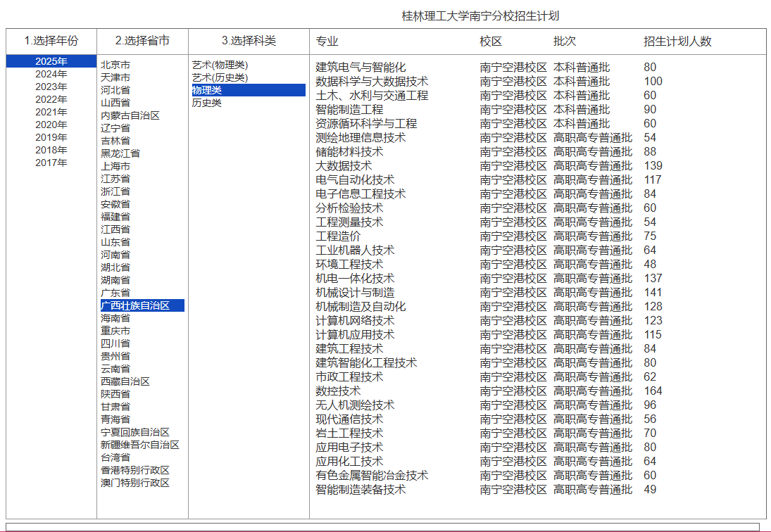The width and height of the screenshot is (771, 532).
Task: Pick 2018年 from the year list
Action: [51, 151]
